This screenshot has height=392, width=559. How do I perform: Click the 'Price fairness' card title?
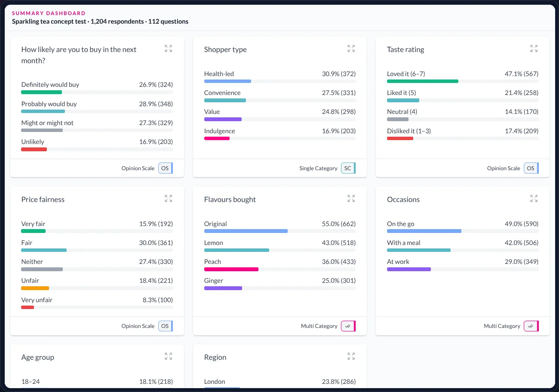(x=43, y=199)
